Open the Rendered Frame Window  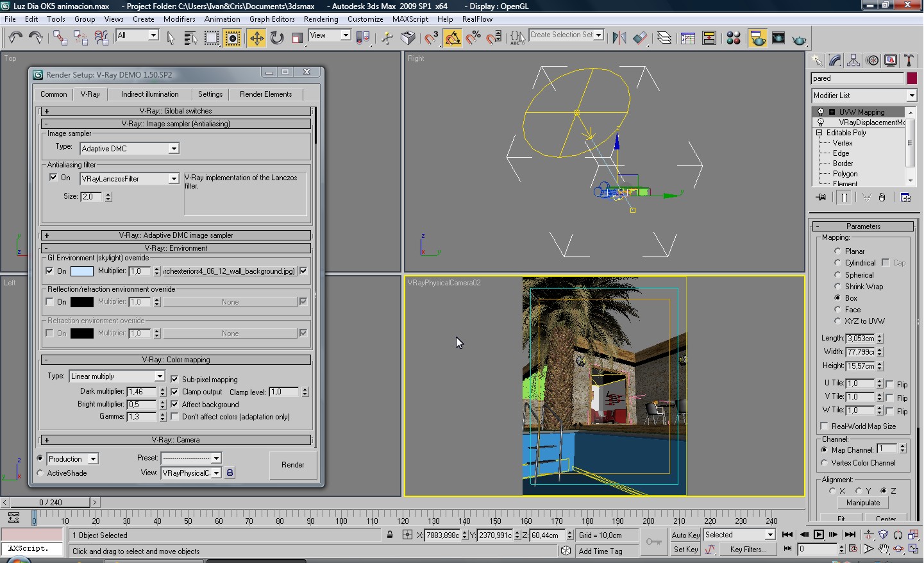coord(778,38)
